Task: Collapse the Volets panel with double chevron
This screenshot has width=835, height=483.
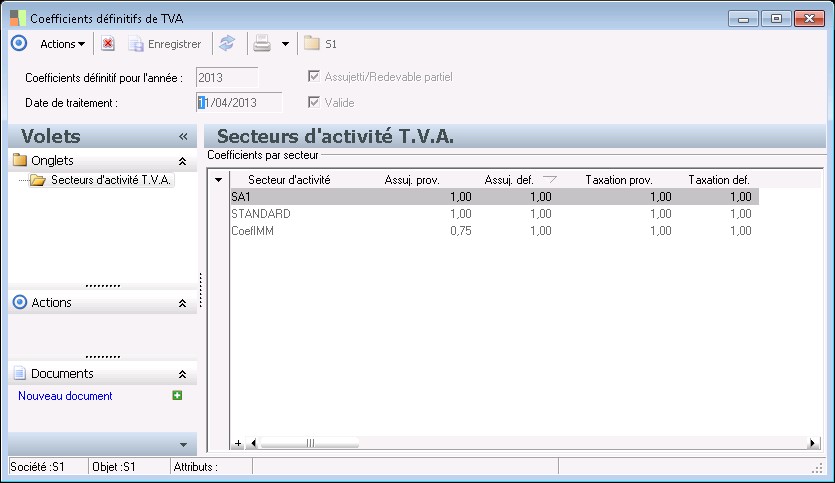Action: coord(183,137)
